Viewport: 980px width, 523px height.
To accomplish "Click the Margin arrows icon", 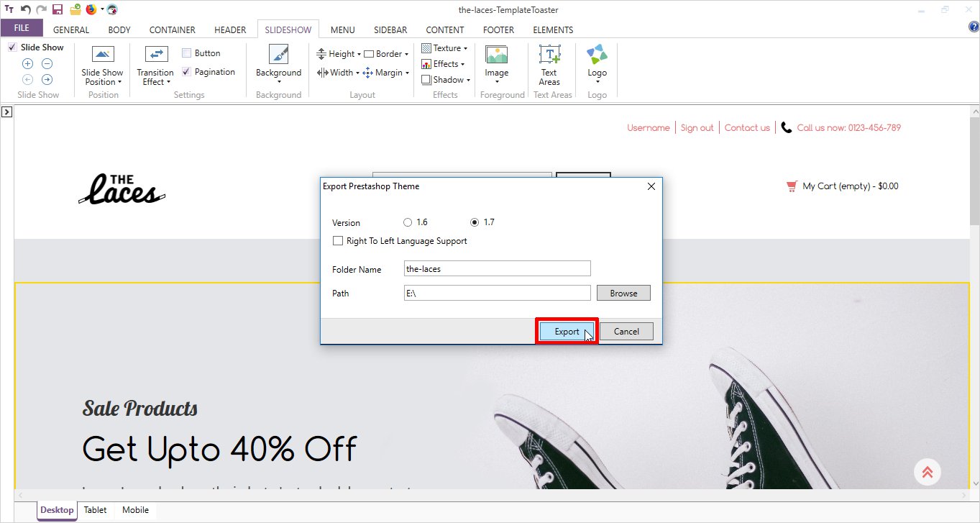I will pyautogui.click(x=368, y=73).
